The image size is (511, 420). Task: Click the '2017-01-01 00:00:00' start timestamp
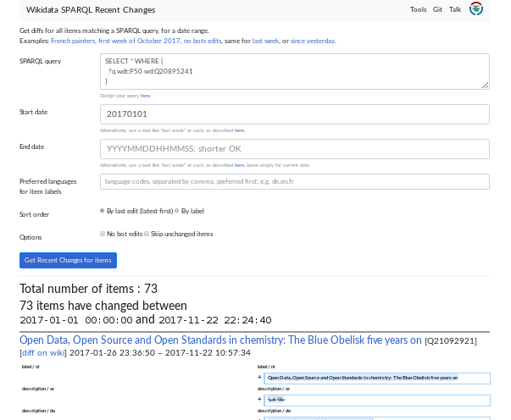(x=76, y=320)
